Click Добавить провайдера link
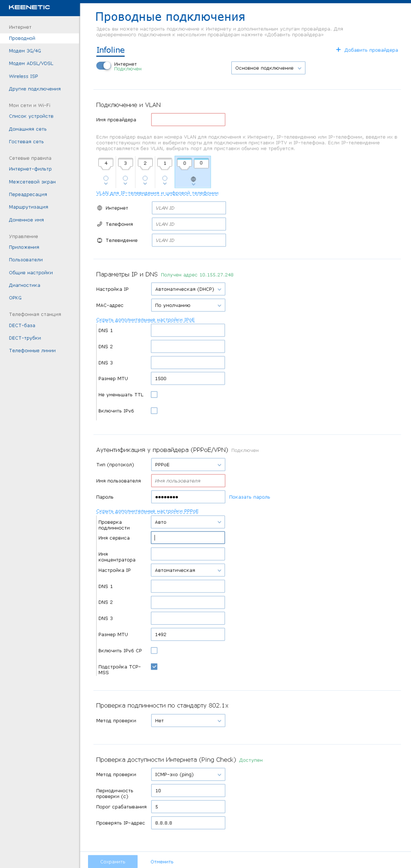This screenshot has height=868, width=411. [371, 50]
